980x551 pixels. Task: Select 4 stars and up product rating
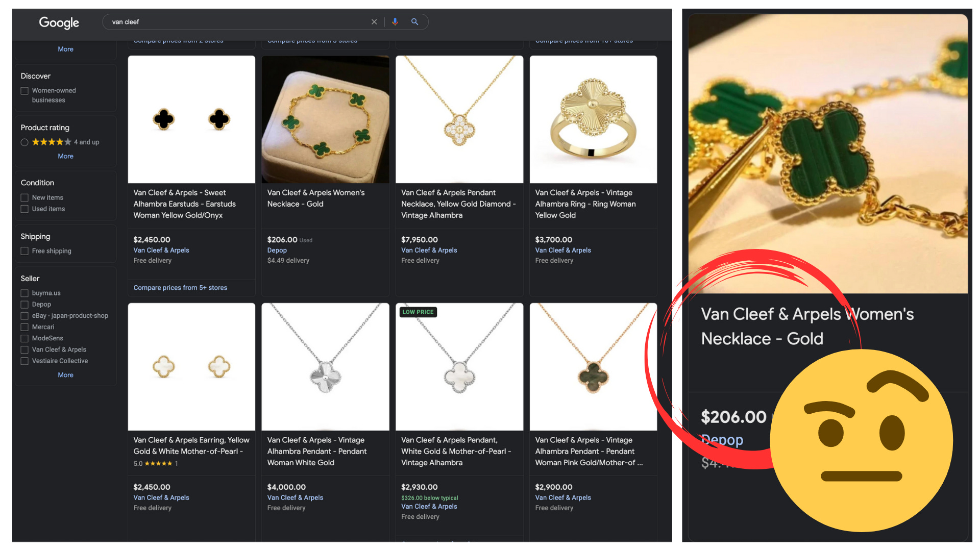pyautogui.click(x=24, y=142)
